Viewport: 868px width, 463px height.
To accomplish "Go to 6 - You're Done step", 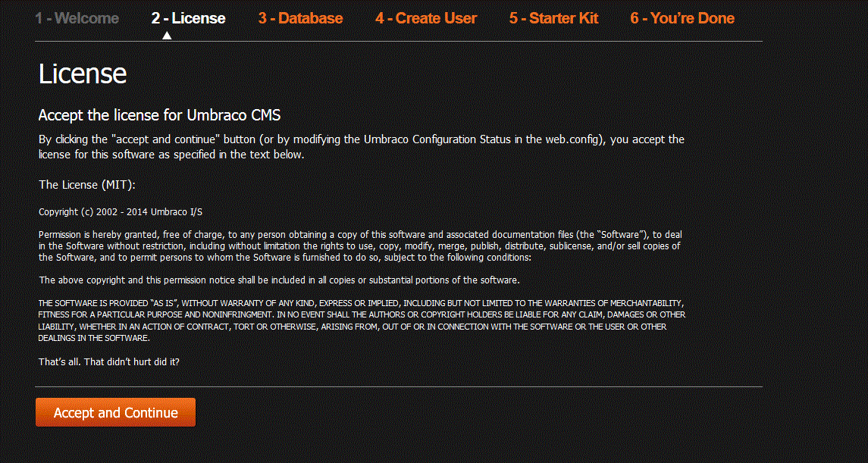I will pos(682,18).
